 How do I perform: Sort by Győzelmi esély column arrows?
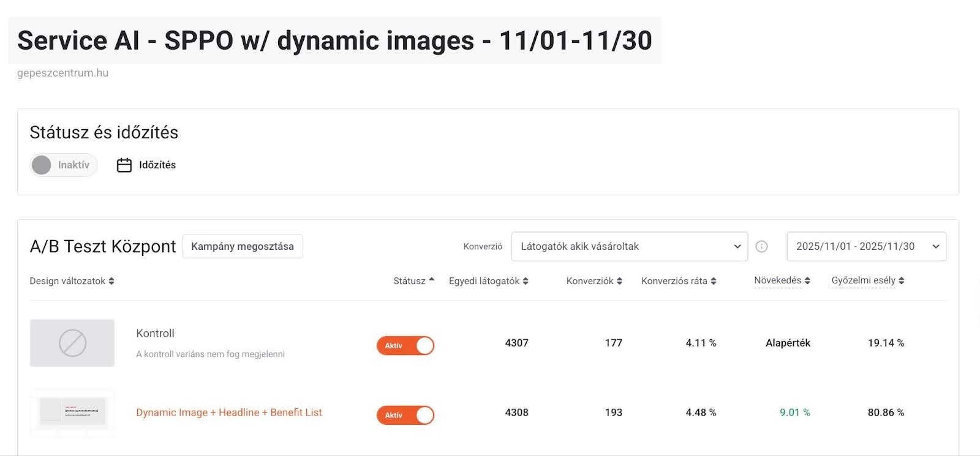pyautogui.click(x=901, y=280)
